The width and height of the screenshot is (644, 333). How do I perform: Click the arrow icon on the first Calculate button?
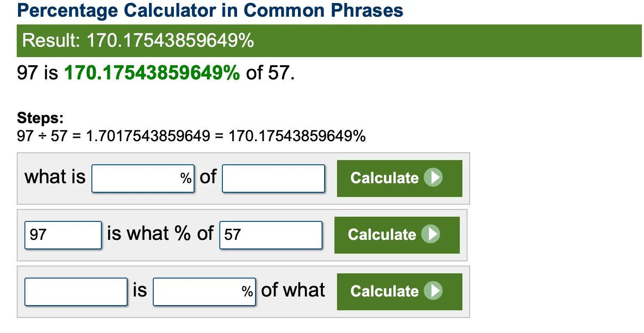coord(433,178)
